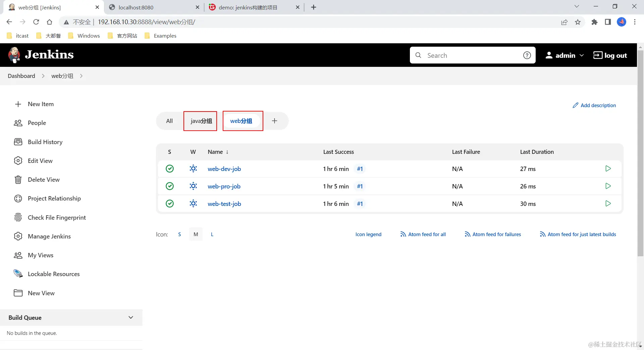Open Lockable Resources

tap(54, 274)
